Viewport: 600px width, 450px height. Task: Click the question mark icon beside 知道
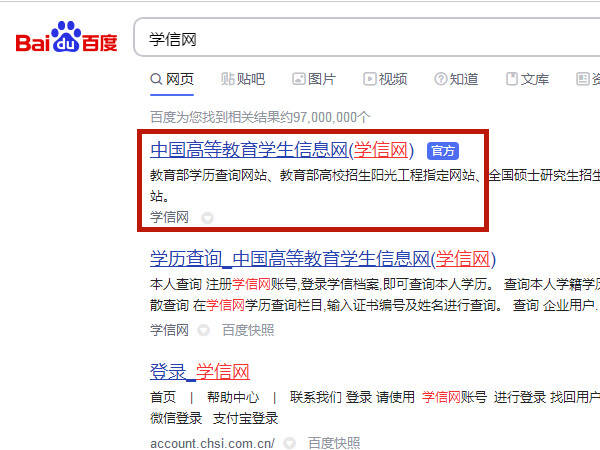[x=440, y=79]
